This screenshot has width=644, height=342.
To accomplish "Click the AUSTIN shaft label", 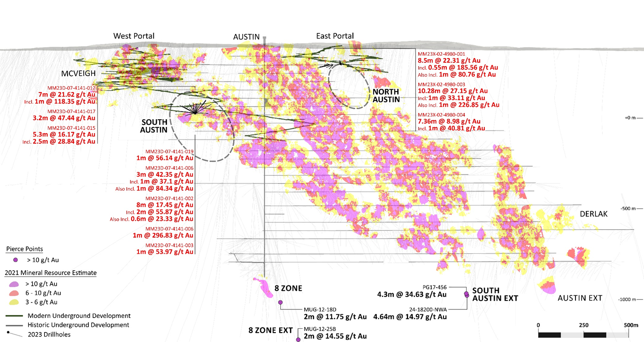I will (246, 37).
